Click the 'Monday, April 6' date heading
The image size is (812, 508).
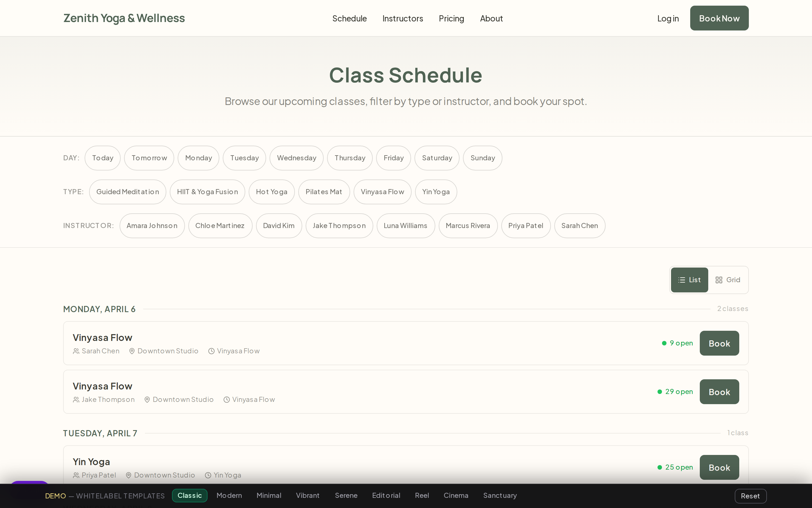(x=99, y=309)
